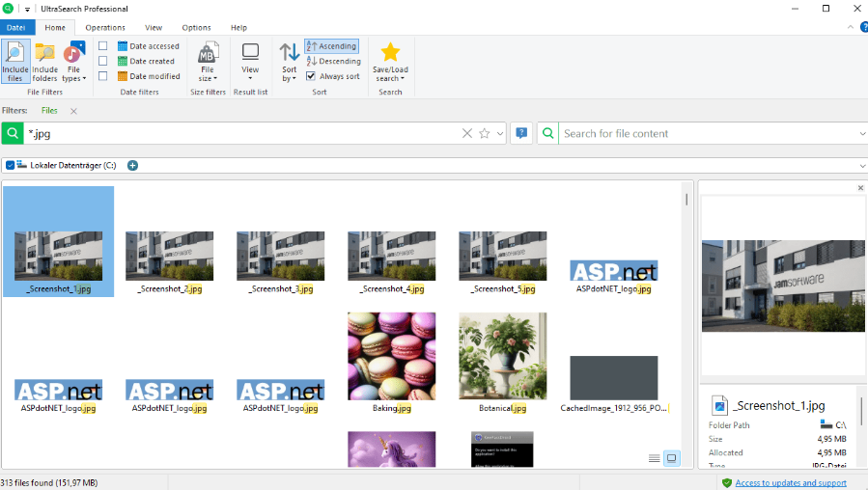Click the Search for file content field
The height and width of the screenshot is (490, 868).
click(707, 133)
